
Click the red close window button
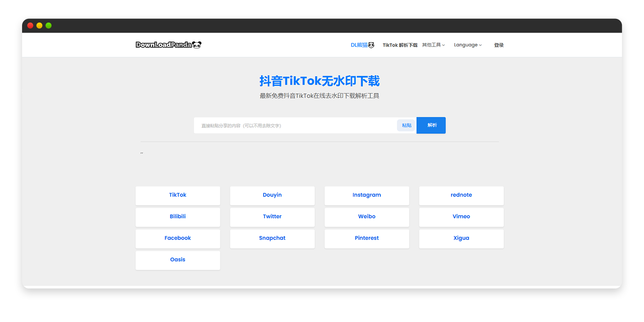click(x=30, y=26)
